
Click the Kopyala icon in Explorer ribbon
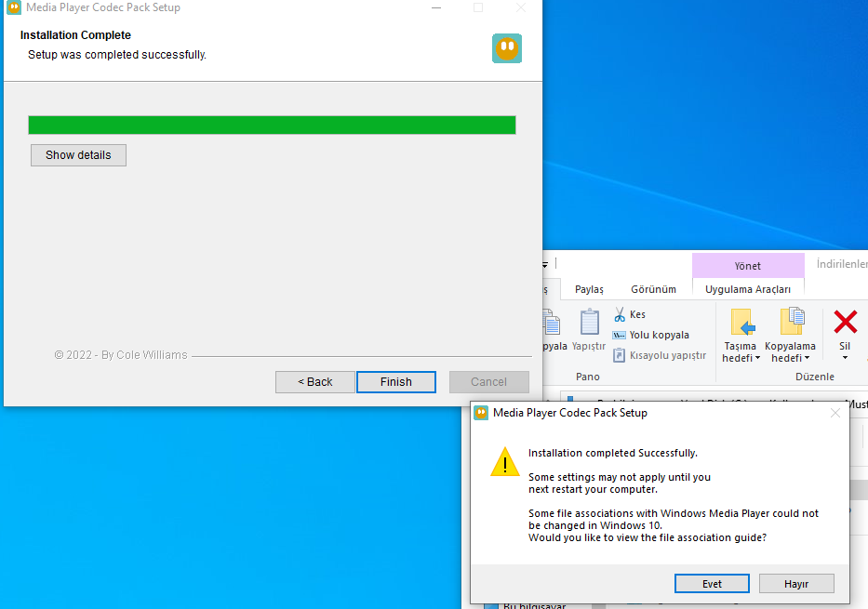point(551,323)
